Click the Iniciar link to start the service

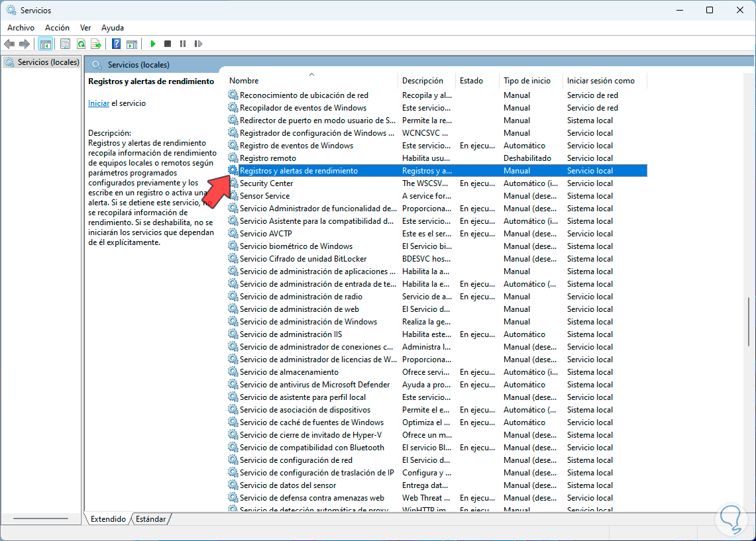click(x=98, y=103)
